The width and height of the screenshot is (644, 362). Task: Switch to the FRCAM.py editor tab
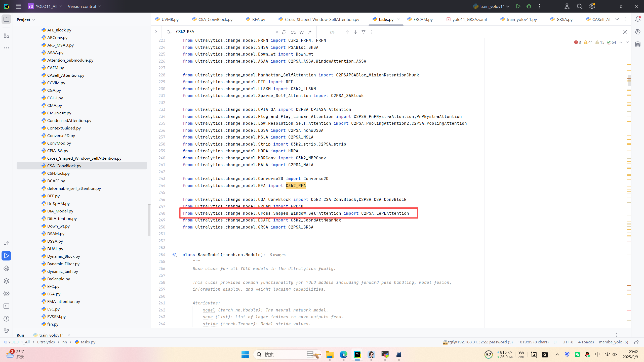click(x=423, y=19)
